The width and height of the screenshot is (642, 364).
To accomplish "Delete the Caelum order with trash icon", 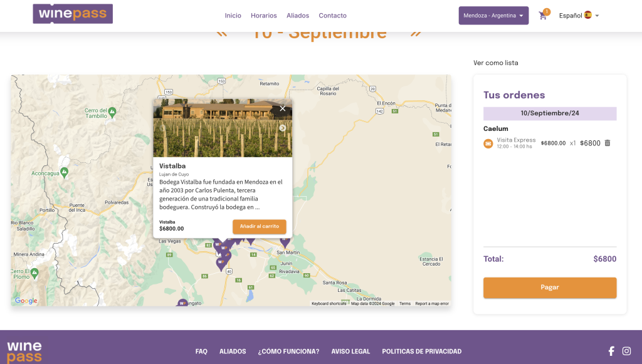I will pos(607,143).
